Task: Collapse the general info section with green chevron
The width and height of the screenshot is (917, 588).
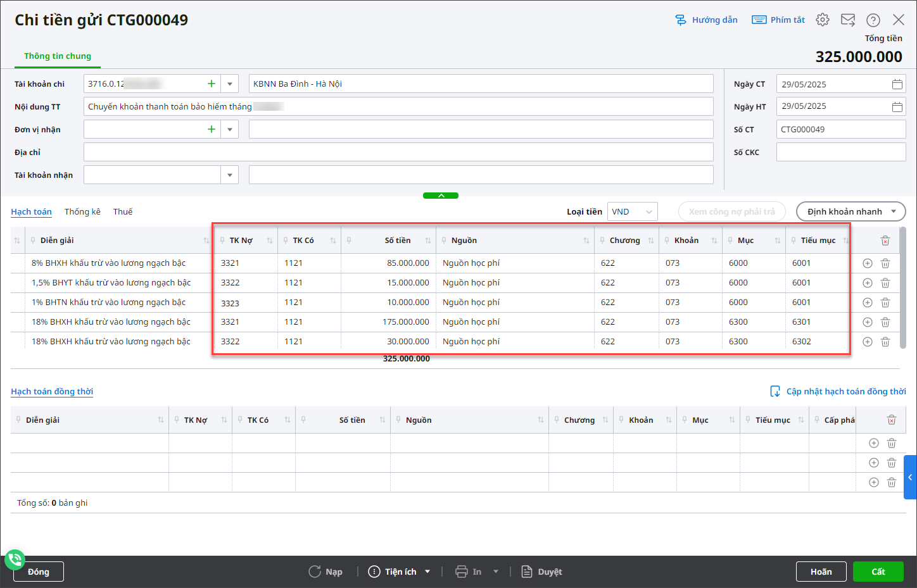Action: coord(441,196)
